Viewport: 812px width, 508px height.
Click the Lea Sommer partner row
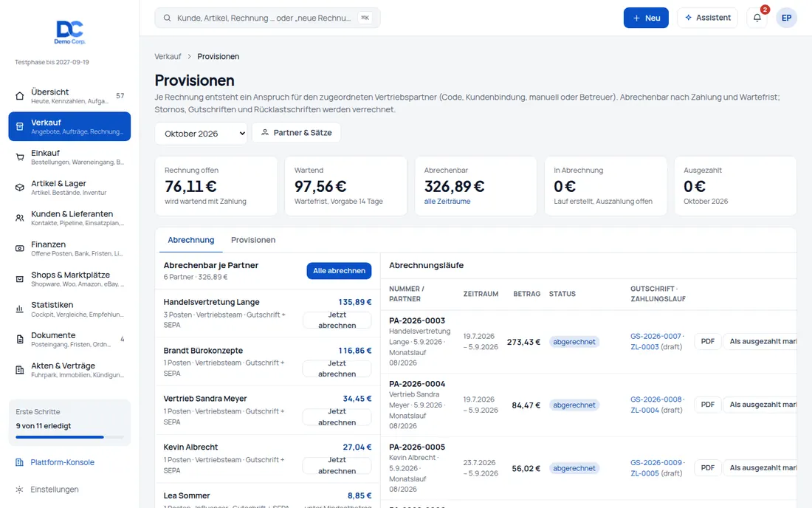point(267,496)
